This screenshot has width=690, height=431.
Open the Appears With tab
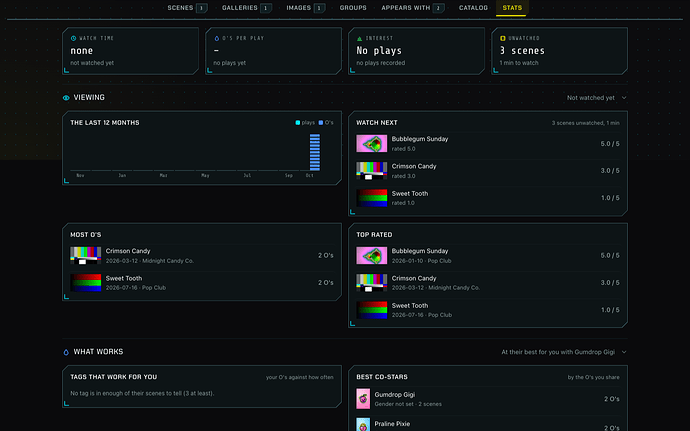(412, 8)
